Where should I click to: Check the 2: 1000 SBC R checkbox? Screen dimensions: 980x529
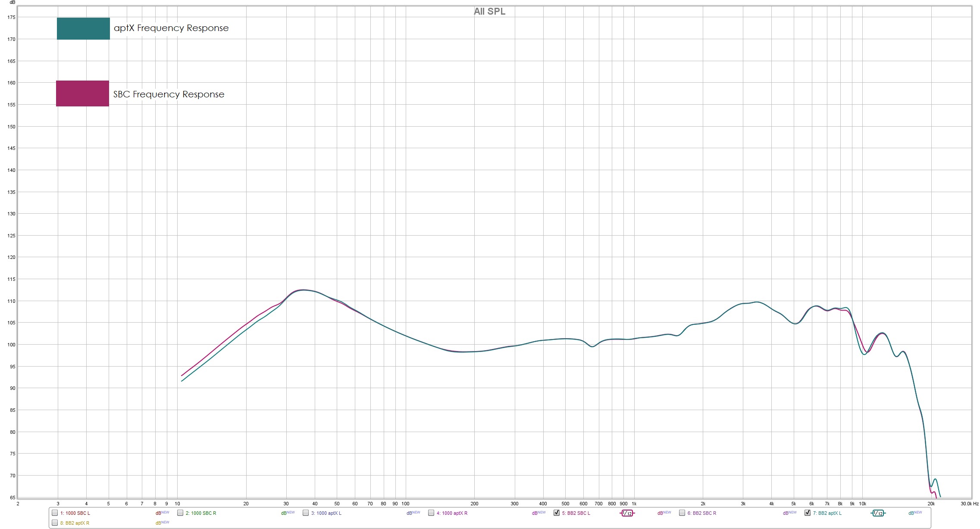coord(180,513)
